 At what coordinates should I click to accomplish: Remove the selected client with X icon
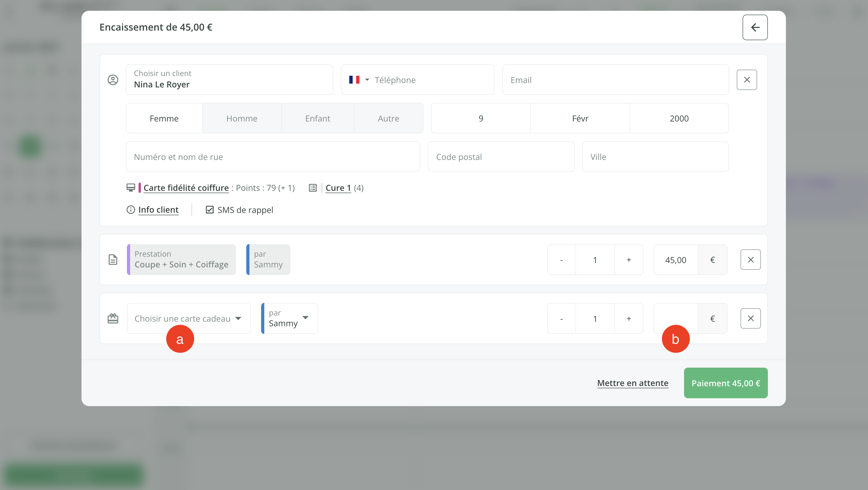[x=747, y=80]
